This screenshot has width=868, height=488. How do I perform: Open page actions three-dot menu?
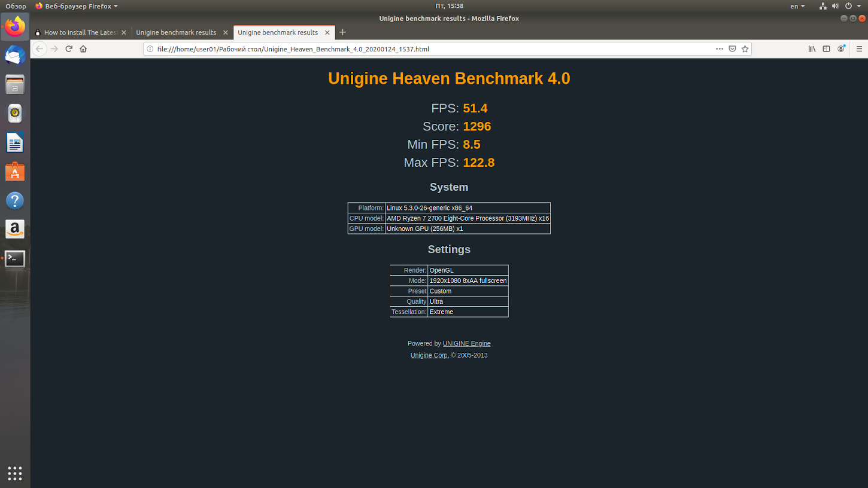coord(720,49)
